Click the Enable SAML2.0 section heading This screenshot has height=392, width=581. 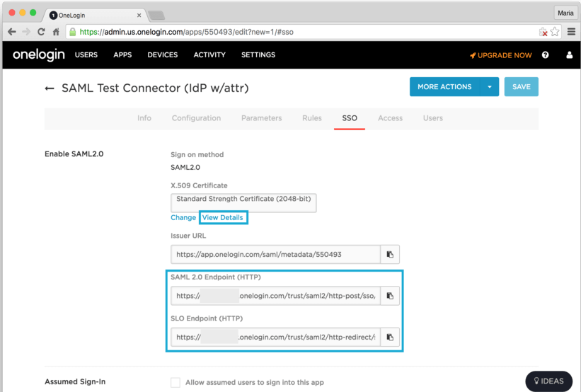point(74,154)
